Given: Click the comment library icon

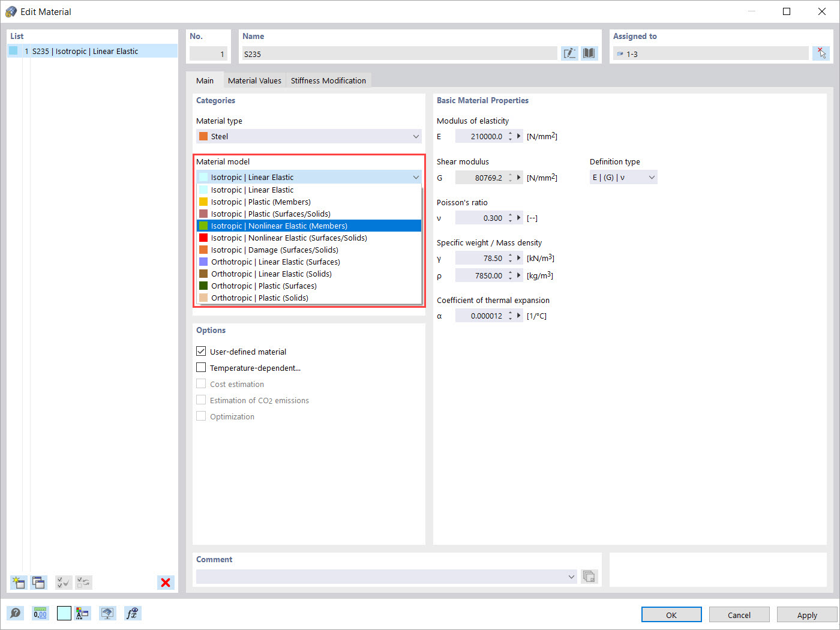Looking at the screenshot, I should point(589,577).
